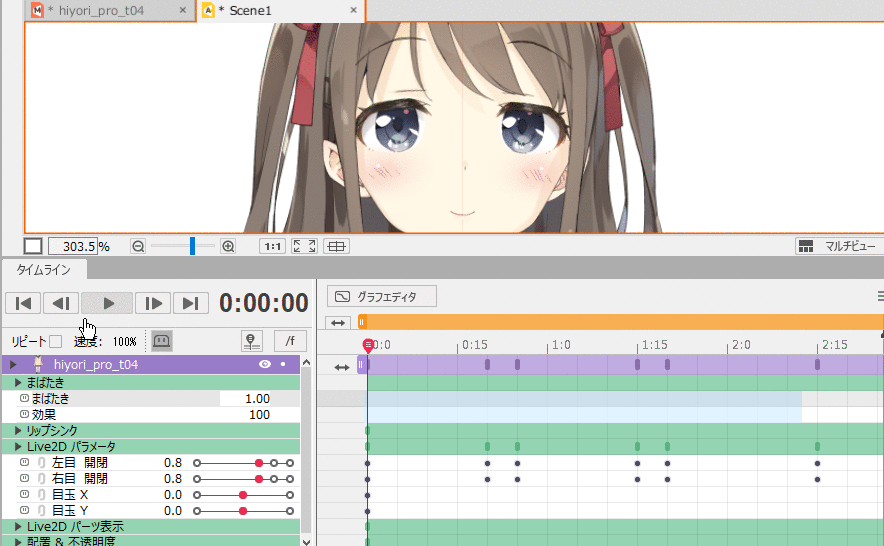Step back one frame
884x546 pixels.
[x=62, y=303]
